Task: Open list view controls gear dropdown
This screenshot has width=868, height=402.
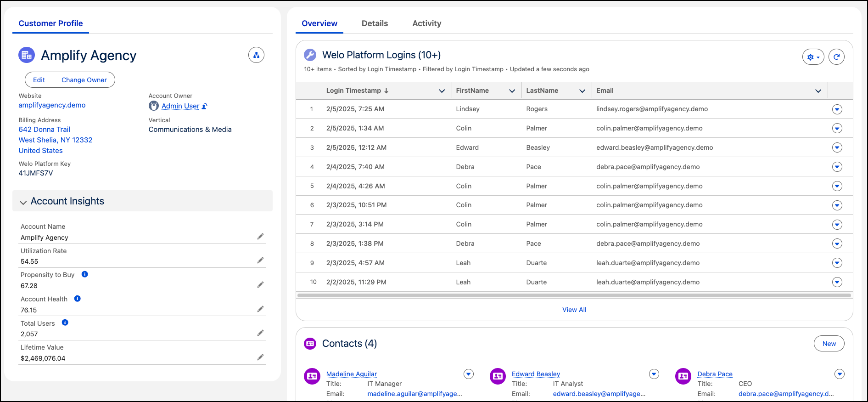Action: 813,57
